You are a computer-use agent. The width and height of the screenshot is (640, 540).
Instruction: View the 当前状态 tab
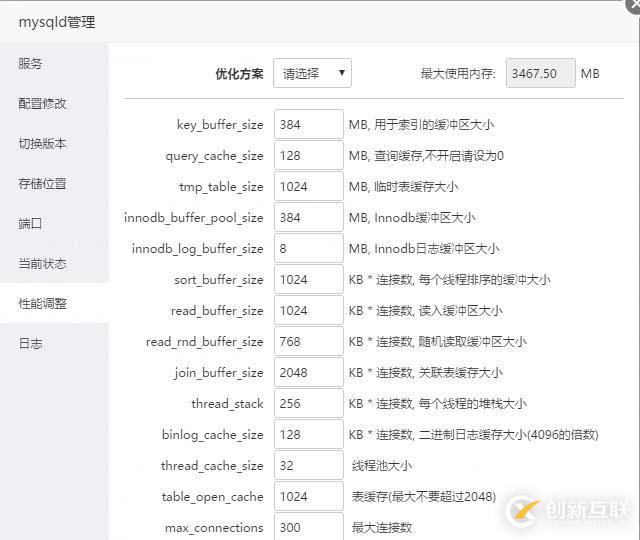pyautogui.click(x=54, y=264)
